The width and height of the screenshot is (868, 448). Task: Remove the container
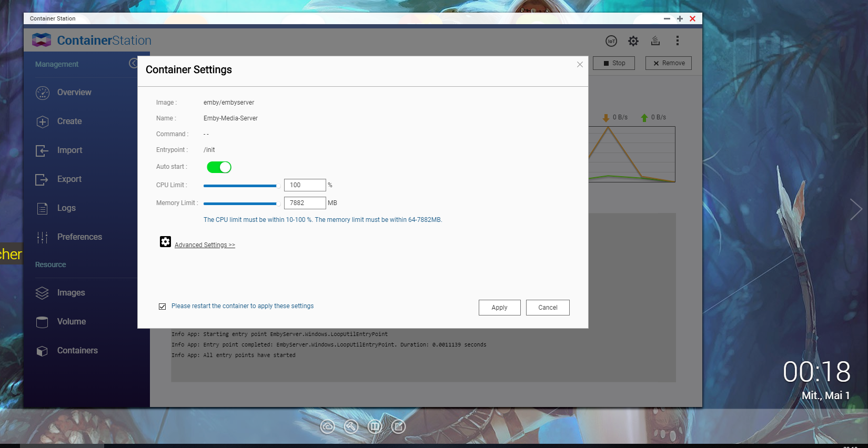(x=669, y=63)
